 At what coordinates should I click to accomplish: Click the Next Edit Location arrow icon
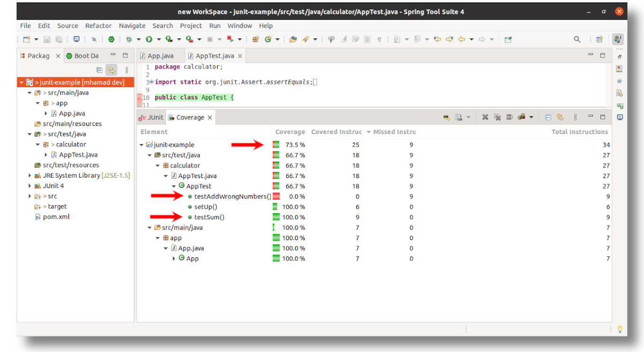[449, 39]
